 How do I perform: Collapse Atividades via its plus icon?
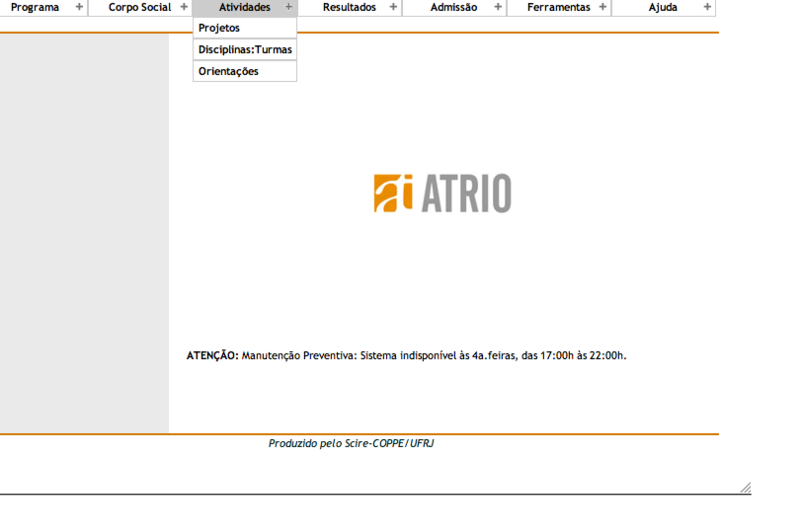click(x=289, y=7)
